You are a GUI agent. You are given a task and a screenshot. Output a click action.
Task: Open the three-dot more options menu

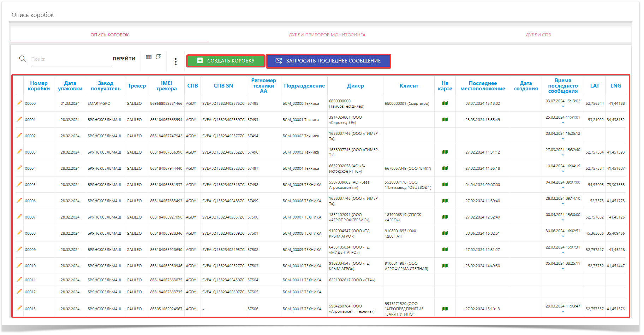coord(175,62)
